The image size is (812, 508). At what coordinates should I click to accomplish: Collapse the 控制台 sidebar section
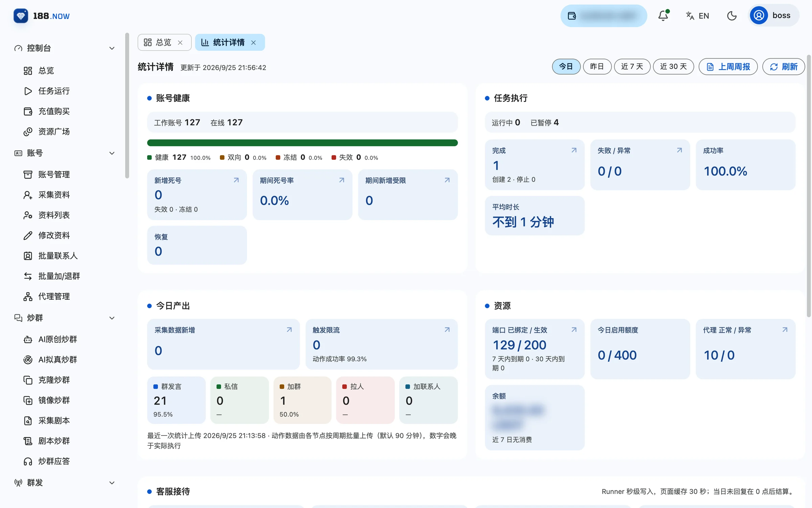click(x=112, y=48)
